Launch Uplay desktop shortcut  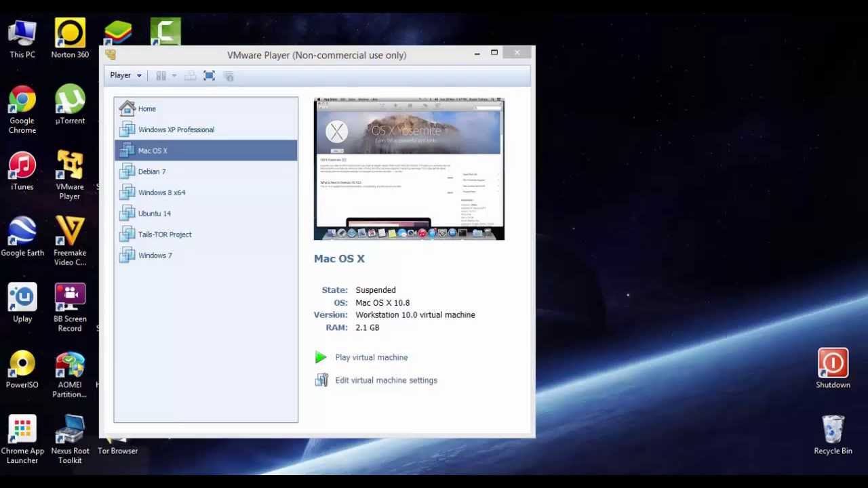click(x=22, y=303)
